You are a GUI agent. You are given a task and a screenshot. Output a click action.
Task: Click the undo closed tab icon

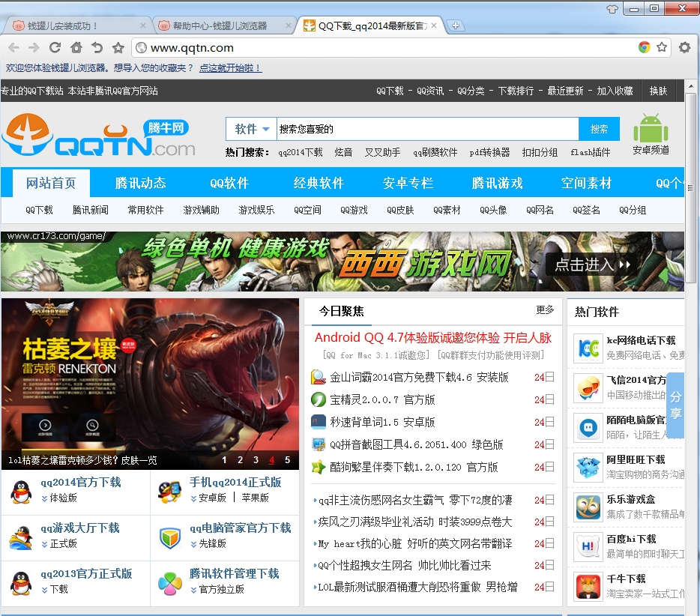click(x=97, y=47)
